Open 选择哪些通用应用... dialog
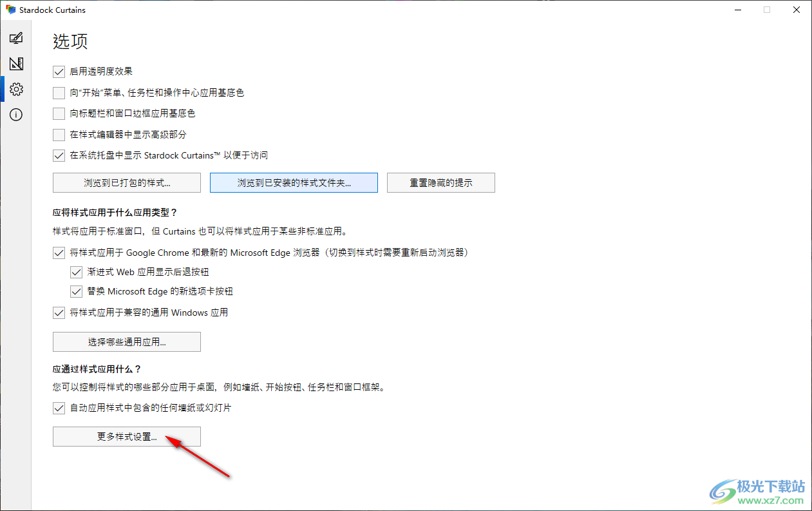Image resolution: width=812 pixels, height=511 pixels. (127, 342)
